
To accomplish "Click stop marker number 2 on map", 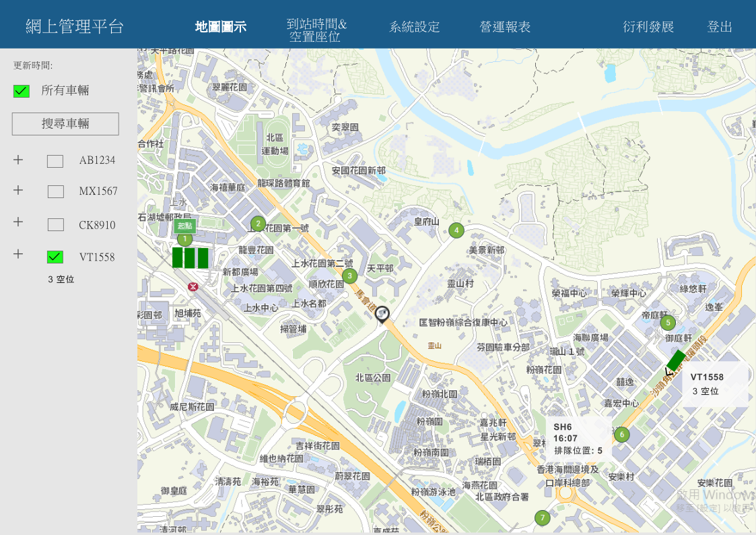I will [x=258, y=224].
